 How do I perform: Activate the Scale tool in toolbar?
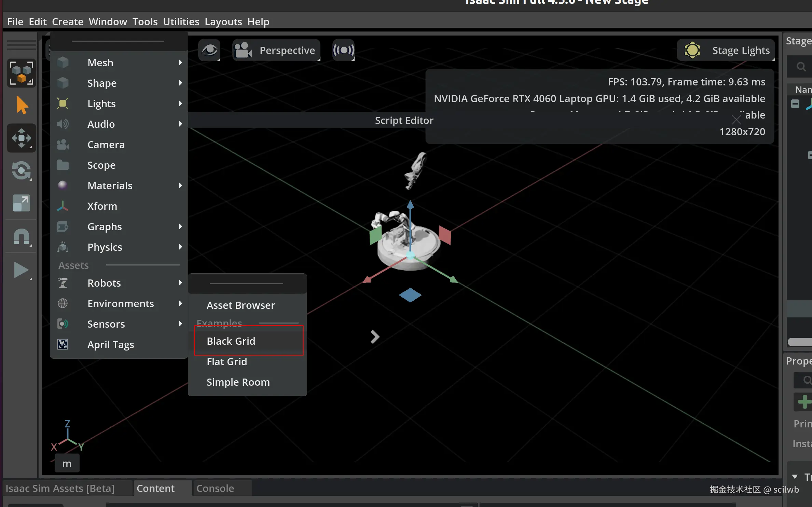[22, 203]
